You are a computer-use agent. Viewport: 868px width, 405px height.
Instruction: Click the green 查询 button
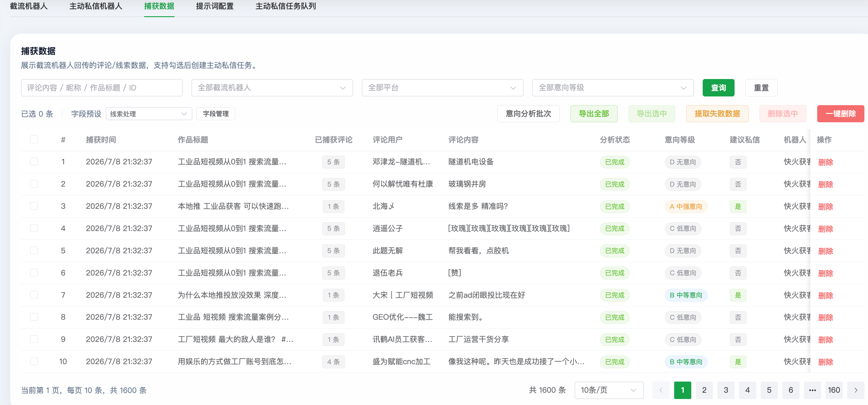(718, 88)
